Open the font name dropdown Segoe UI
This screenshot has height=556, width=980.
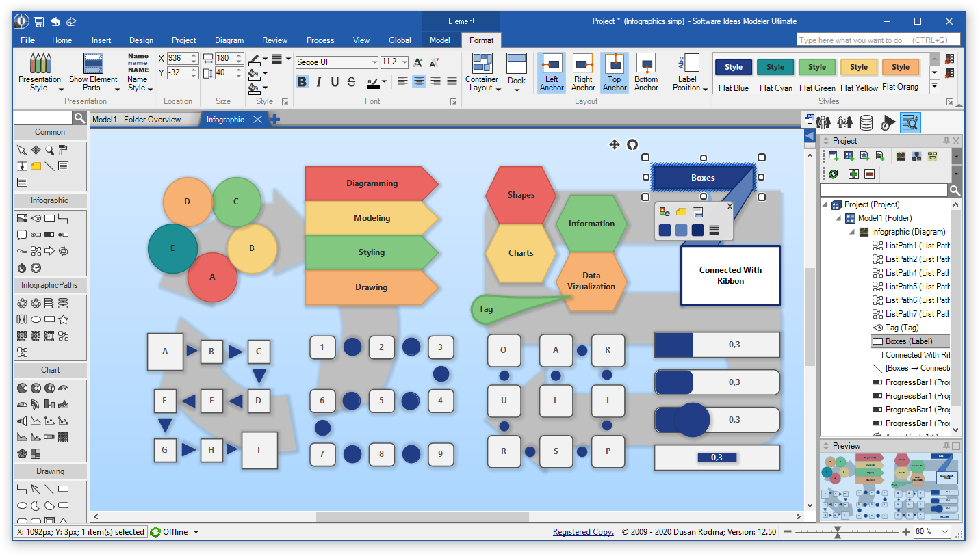[374, 62]
